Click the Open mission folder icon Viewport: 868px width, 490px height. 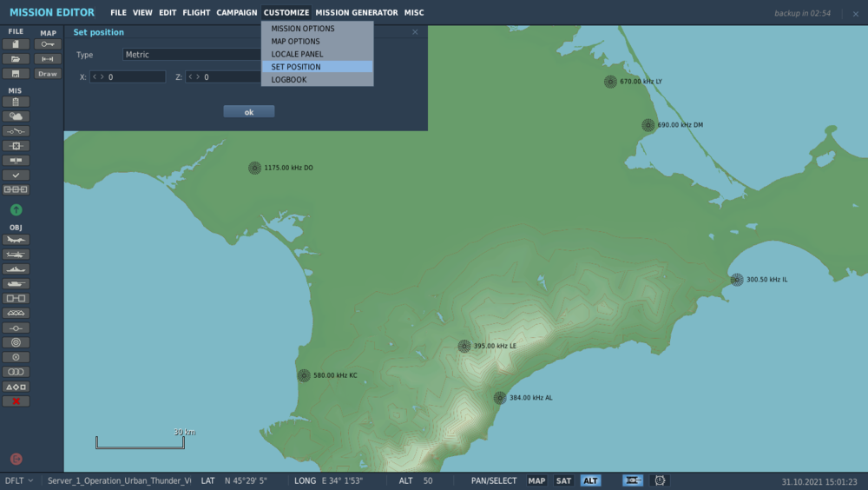pyautogui.click(x=16, y=59)
